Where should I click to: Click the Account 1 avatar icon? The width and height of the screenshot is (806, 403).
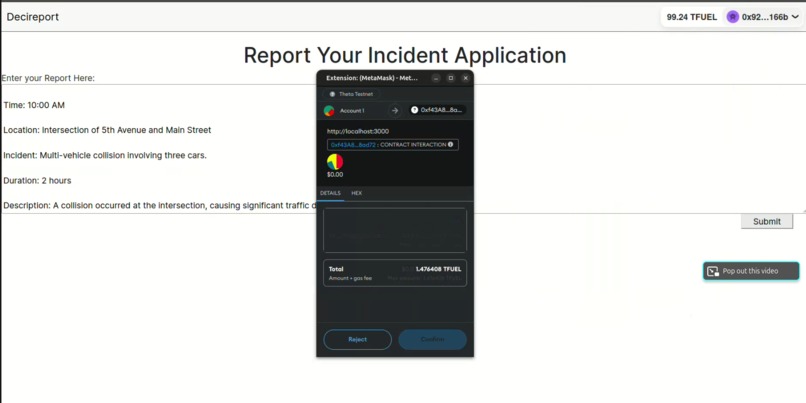[329, 111]
